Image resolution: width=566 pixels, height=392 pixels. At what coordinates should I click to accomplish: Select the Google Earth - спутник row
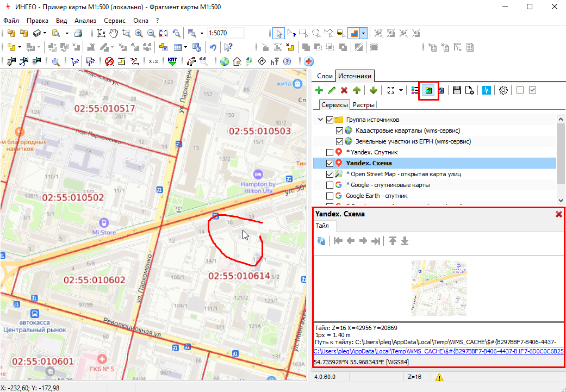pyautogui.click(x=434, y=196)
